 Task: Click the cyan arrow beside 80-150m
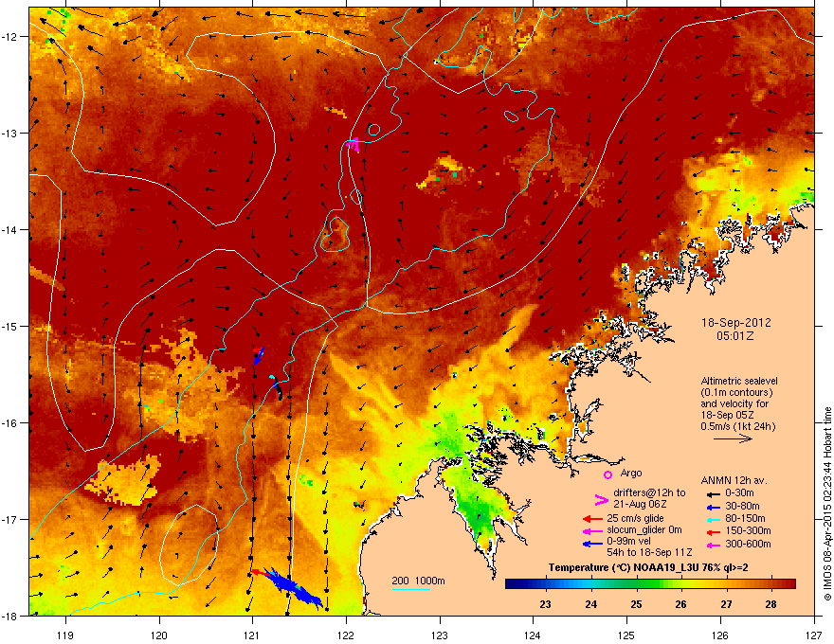point(712,519)
